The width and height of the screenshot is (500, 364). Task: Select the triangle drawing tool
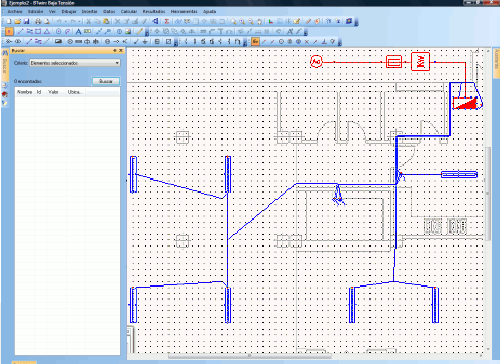(x=47, y=32)
